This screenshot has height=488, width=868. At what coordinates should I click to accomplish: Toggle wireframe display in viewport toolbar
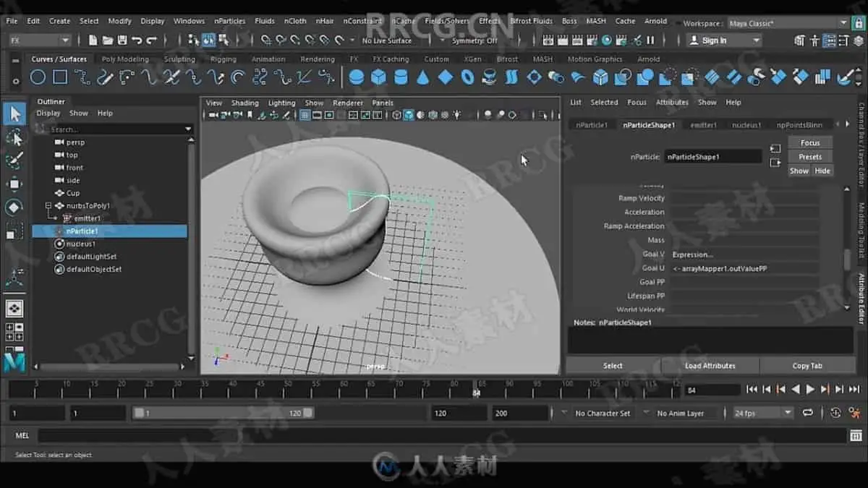coord(396,115)
